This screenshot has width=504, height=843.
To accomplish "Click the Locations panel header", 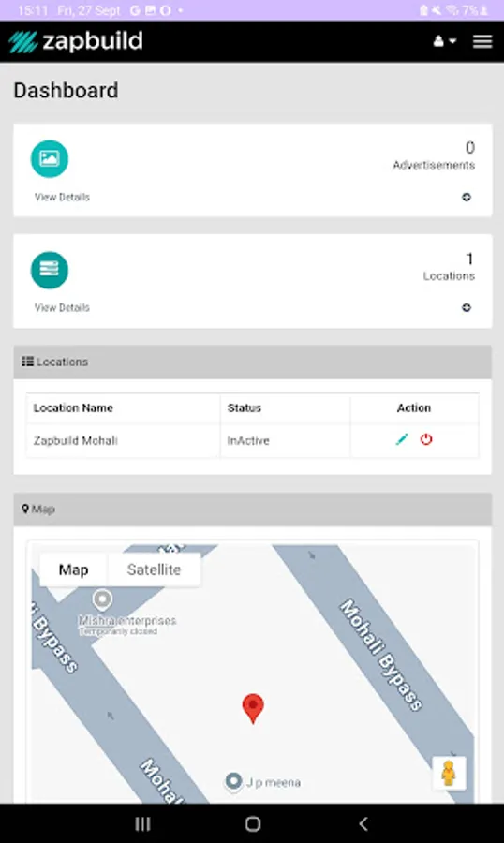I will pyautogui.click(x=252, y=362).
